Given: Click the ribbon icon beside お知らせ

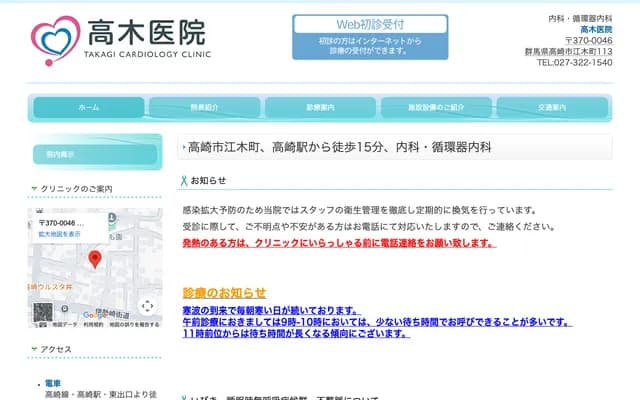Looking at the screenshot, I should click(183, 181).
